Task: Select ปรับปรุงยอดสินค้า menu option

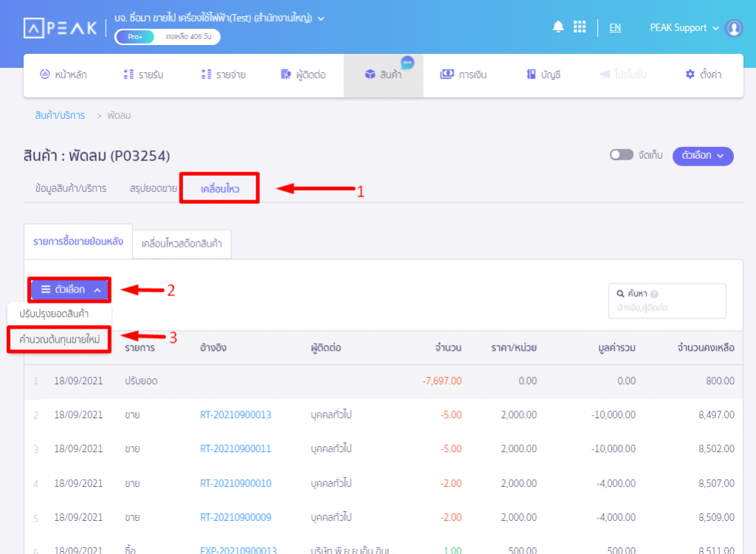Action: pyautogui.click(x=60, y=313)
